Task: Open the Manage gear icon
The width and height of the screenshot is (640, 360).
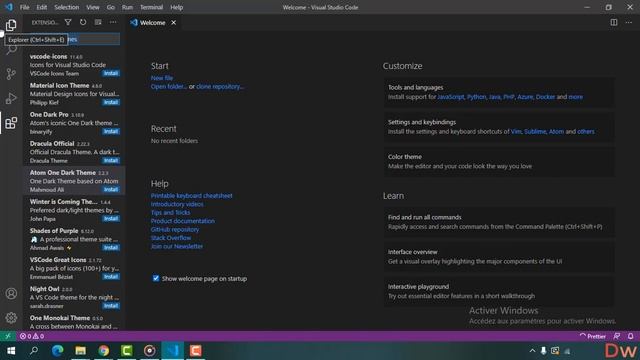Action: (x=11, y=318)
